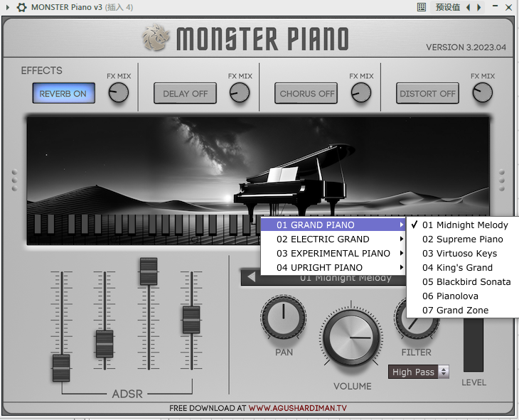Open the www.agushardiman.tv link
This screenshot has height=420, width=519.
(x=298, y=408)
